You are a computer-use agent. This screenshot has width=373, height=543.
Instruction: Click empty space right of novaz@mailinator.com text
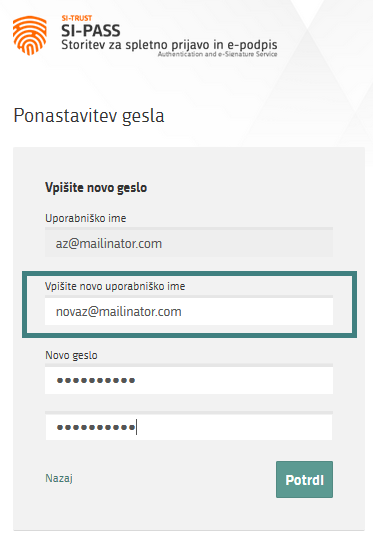tap(256, 312)
